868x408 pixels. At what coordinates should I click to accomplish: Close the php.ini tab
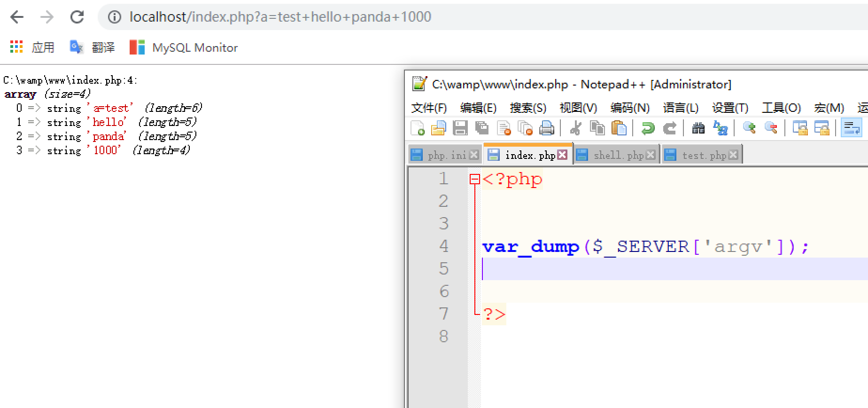[x=474, y=155]
